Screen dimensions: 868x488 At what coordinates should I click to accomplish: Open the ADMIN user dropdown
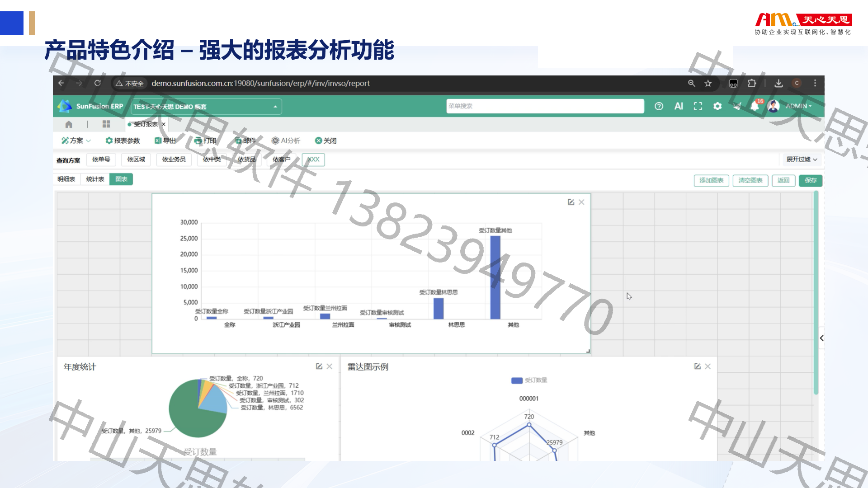tap(798, 106)
